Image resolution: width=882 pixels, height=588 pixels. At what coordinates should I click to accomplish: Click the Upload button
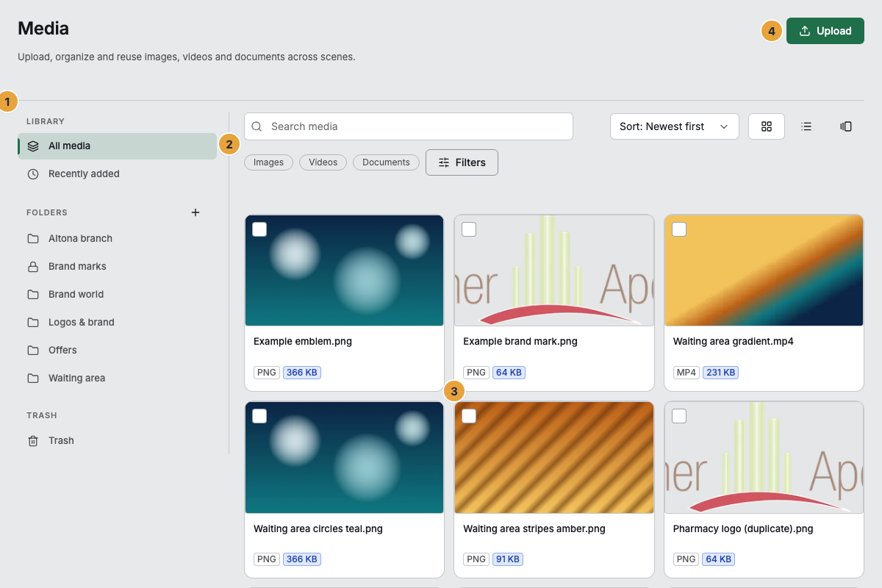click(x=825, y=31)
